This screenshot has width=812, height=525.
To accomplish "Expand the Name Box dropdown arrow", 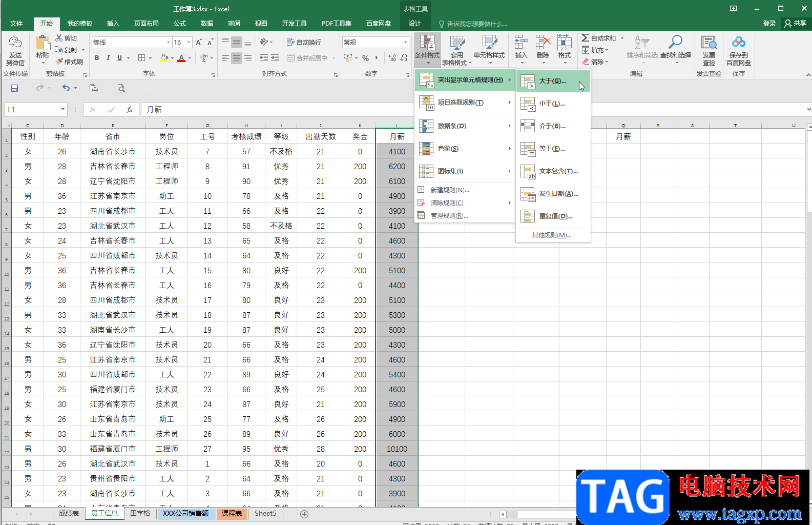I will pos(63,109).
